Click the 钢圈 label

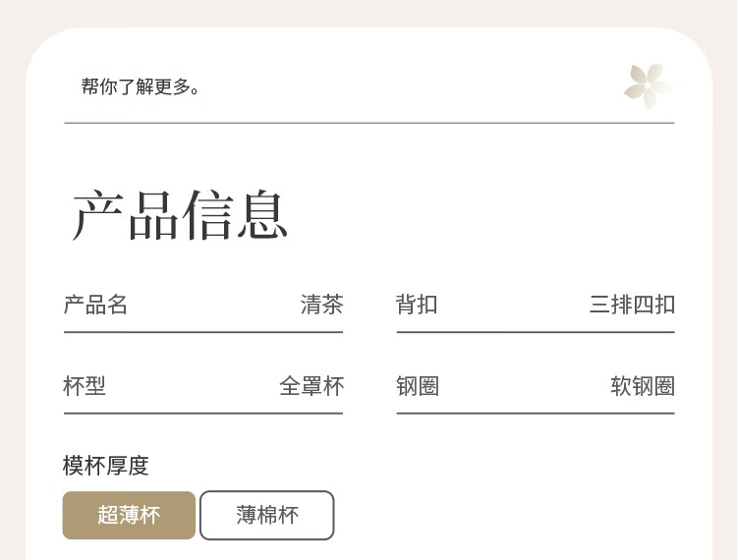tap(418, 386)
